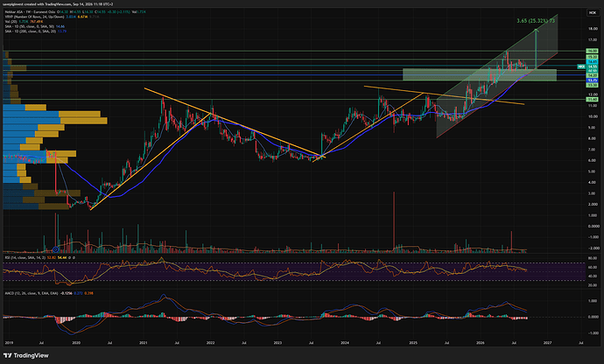Click the created-with-TradingView header text
604x364 pixels.
(58, 4)
